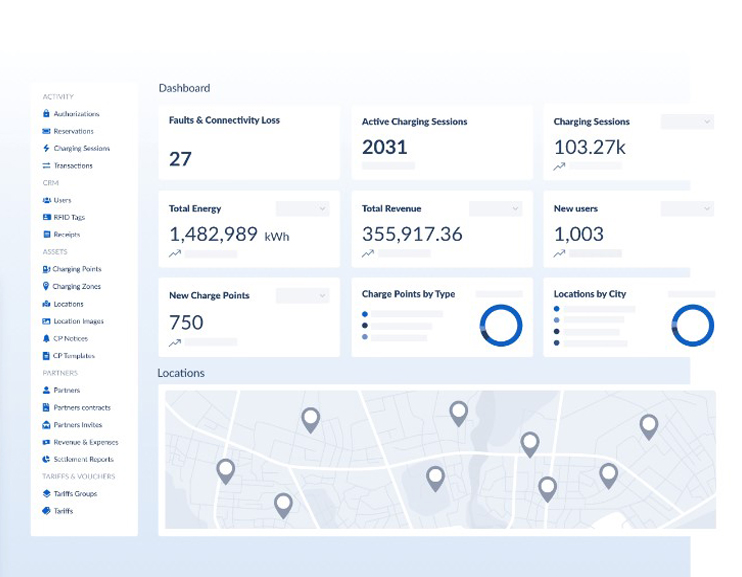This screenshot has height=577, width=742.
Task: Click trend arrow icon under New users
Action: pos(559,254)
